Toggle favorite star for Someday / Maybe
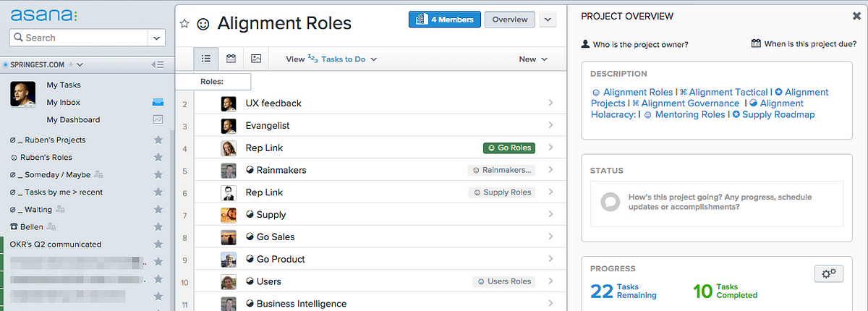Image resolution: width=868 pixels, height=311 pixels. [x=158, y=174]
